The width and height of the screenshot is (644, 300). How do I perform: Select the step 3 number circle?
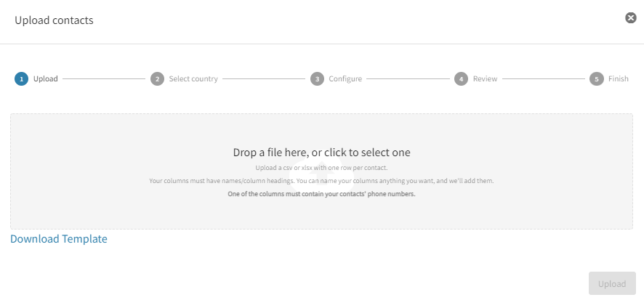point(317,79)
